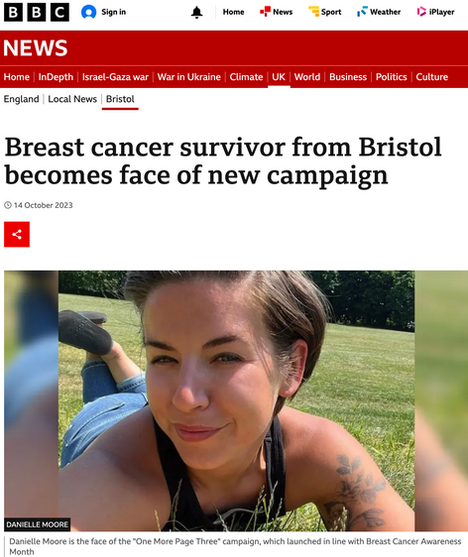The image size is (468, 557).
Task: Open Culture section in red nav
Action: [x=432, y=77]
